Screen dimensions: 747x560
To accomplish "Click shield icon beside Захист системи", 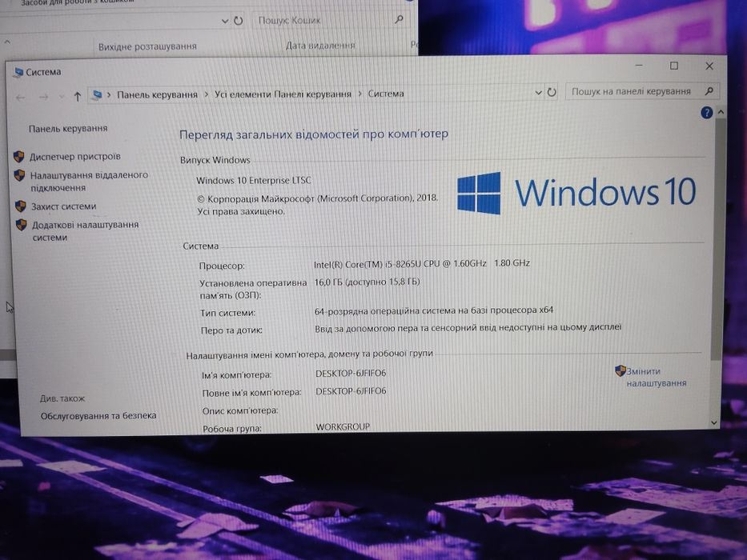I will click(21, 206).
